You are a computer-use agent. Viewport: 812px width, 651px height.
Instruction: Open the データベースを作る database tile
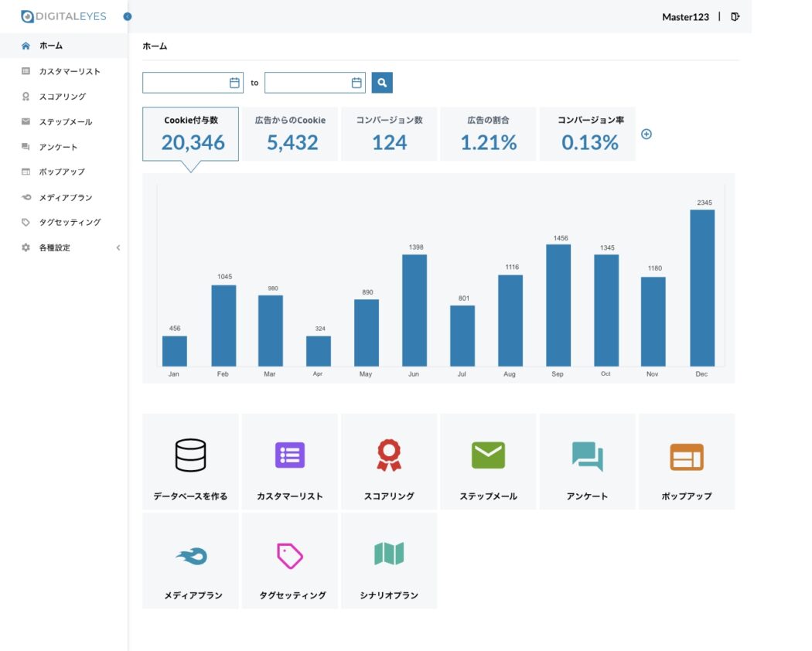point(190,462)
